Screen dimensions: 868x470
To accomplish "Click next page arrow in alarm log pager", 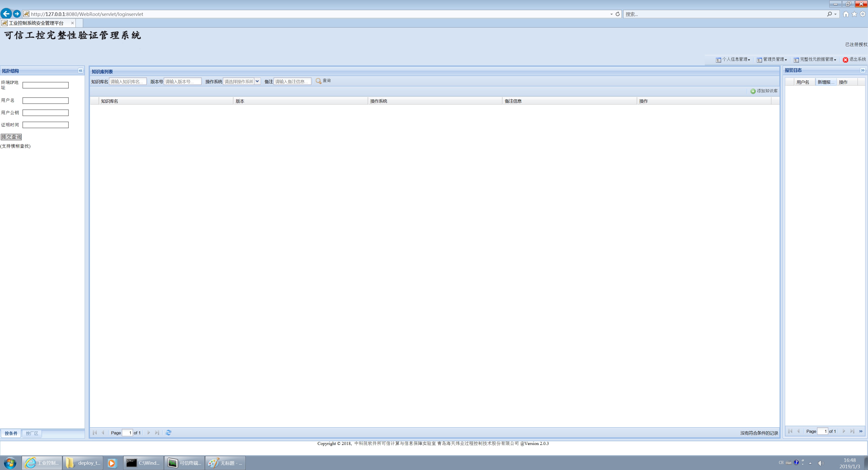I will coord(844,431).
